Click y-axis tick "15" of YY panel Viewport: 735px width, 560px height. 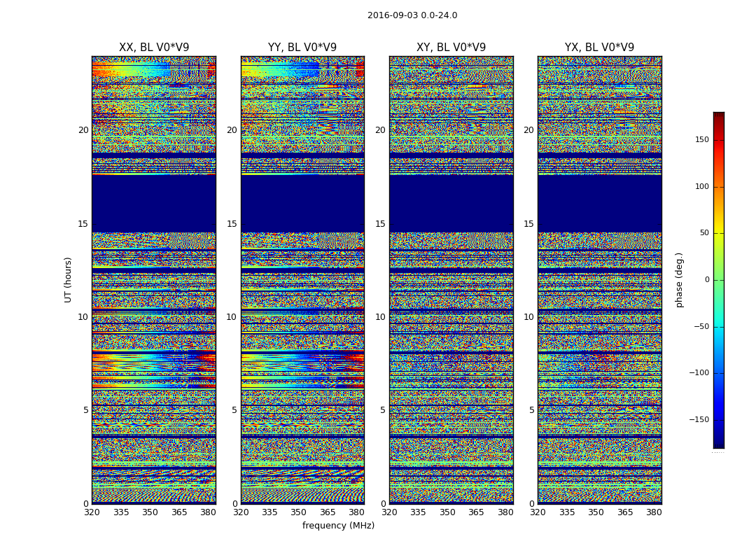pyautogui.click(x=232, y=224)
